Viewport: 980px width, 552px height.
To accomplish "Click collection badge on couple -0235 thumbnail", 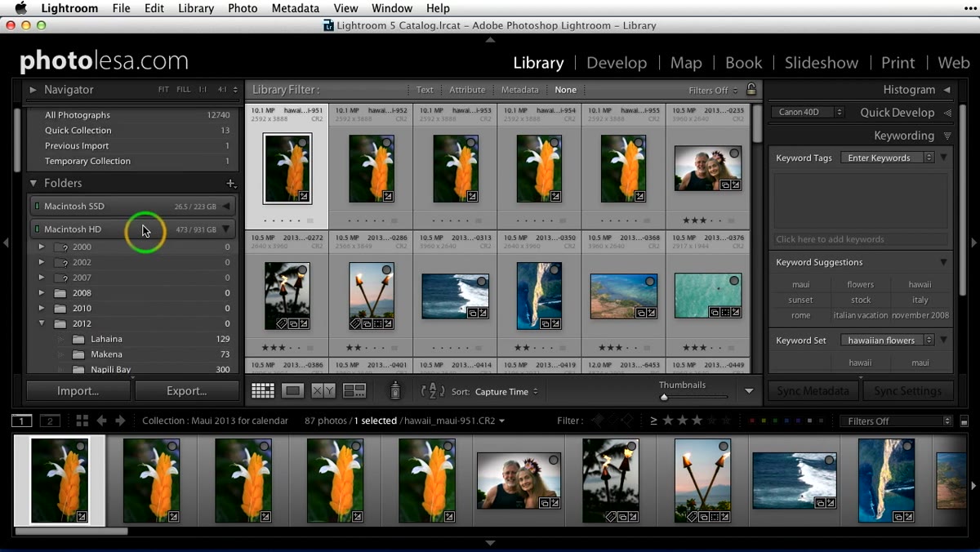I will click(x=724, y=185).
